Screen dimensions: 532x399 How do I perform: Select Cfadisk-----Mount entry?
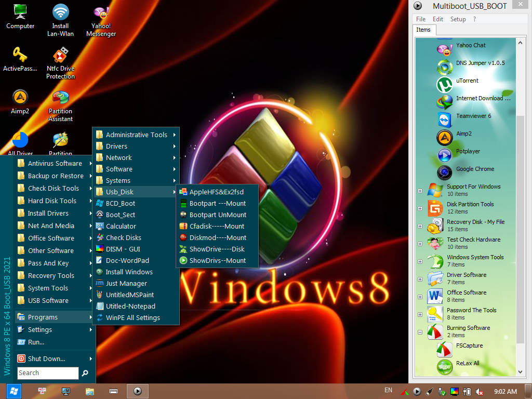point(217,226)
